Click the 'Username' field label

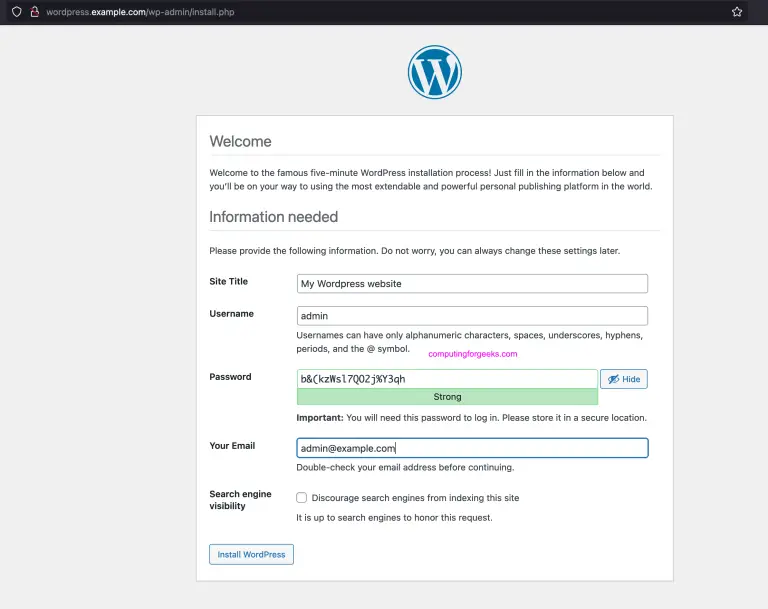231,314
